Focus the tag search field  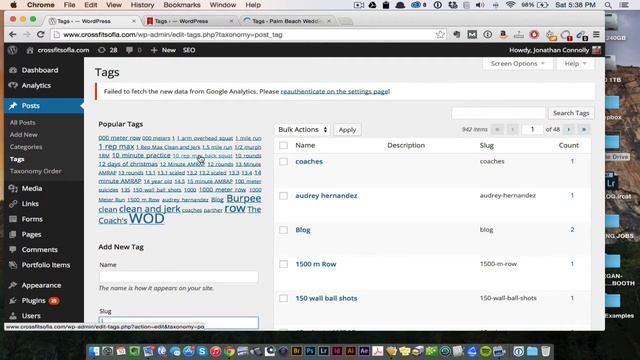tap(498, 113)
